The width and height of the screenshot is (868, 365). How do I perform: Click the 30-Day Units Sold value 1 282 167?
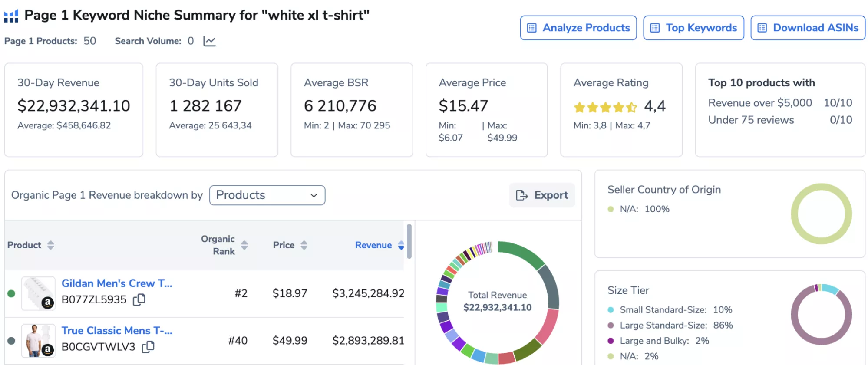tap(205, 106)
